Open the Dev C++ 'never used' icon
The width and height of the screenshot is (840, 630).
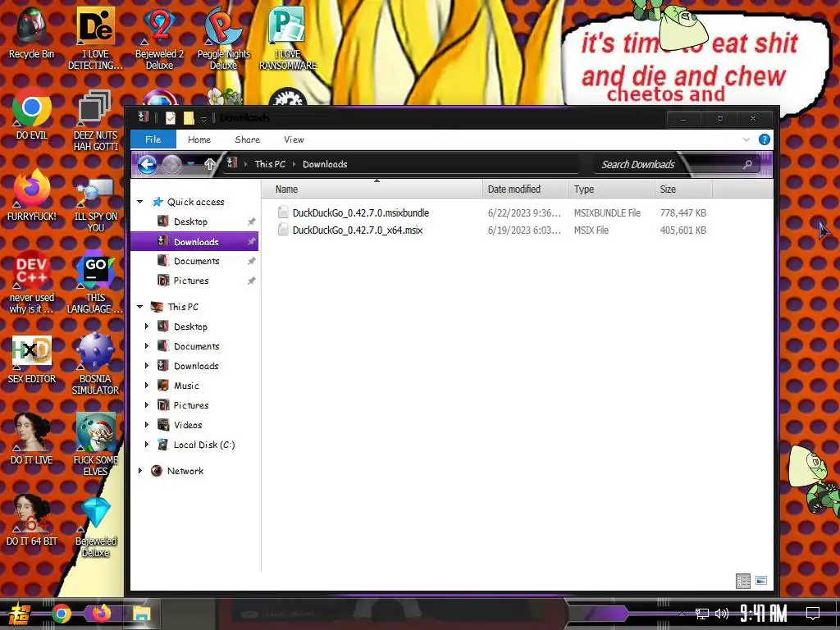coord(31,282)
